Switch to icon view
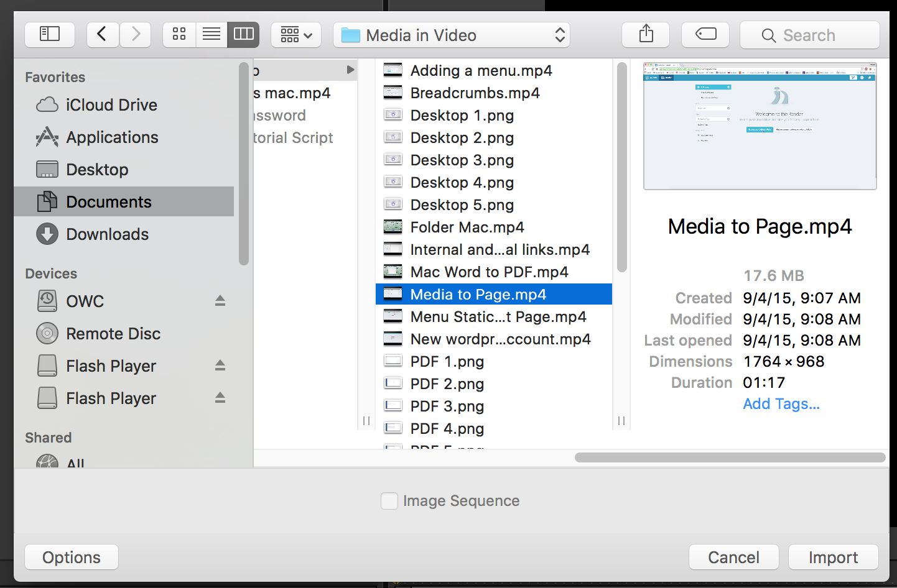897x588 pixels. click(x=179, y=35)
